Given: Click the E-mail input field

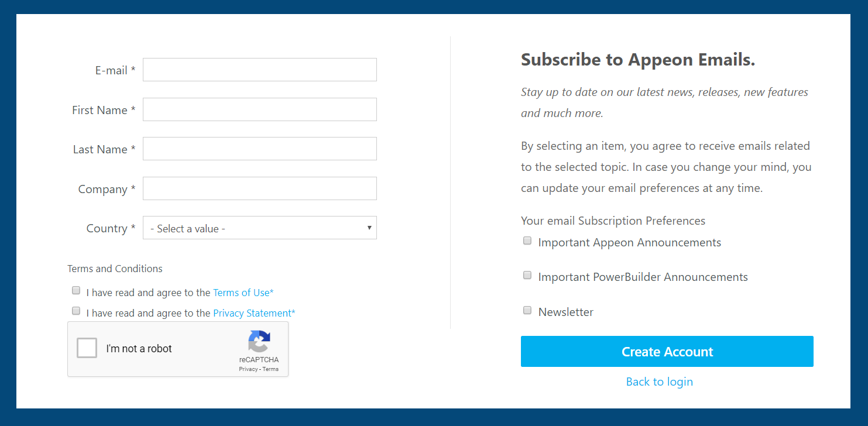Looking at the screenshot, I should point(259,70).
